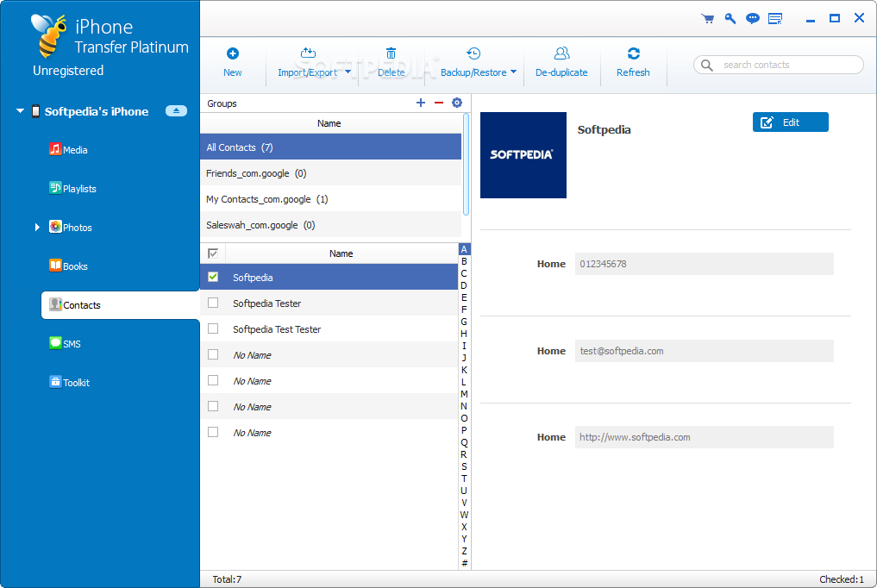The image size is (877, 588).
Task: Uncheck the Softpedia contact checkbox
Action: tap(213, 277)
